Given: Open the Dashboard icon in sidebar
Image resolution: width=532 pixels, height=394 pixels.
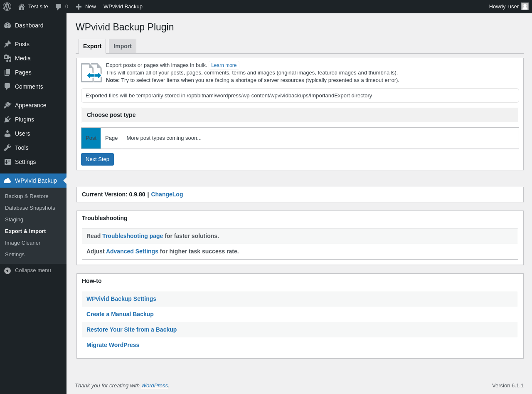Looking at the screenshot, I should tap(7, 25).
